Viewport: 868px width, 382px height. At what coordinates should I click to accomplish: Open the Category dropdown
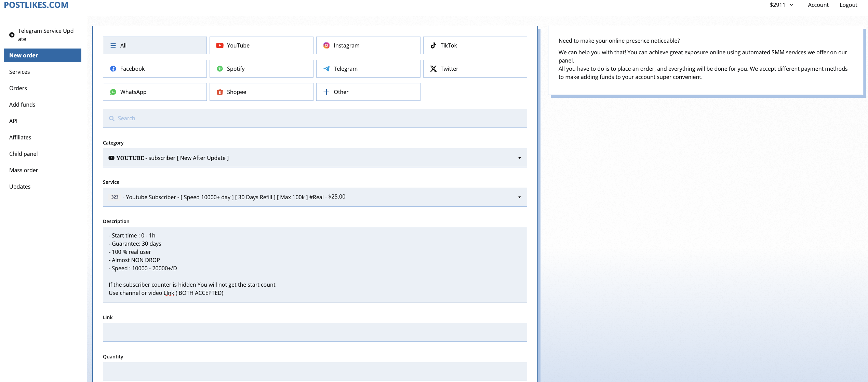tap(315, 158)
